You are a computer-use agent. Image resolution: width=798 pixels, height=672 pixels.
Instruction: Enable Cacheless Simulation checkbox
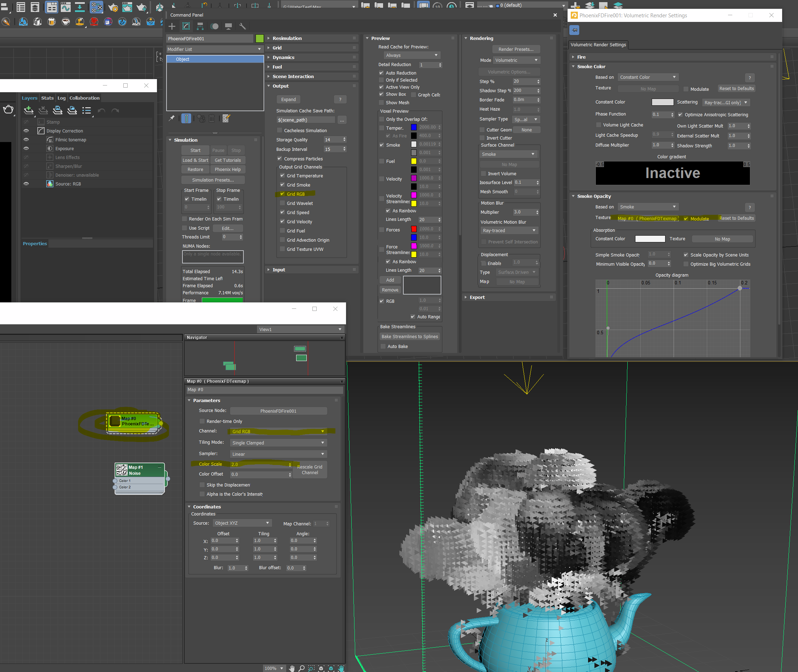[x=280, y=130]
